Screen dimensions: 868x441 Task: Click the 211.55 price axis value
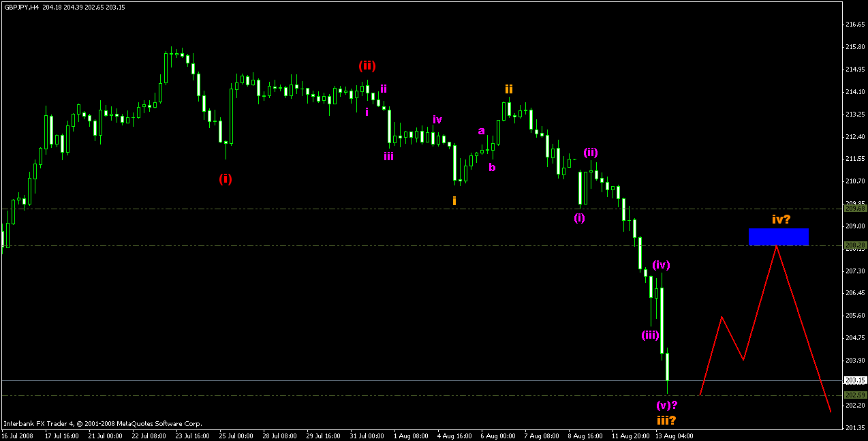pos(855,159)
